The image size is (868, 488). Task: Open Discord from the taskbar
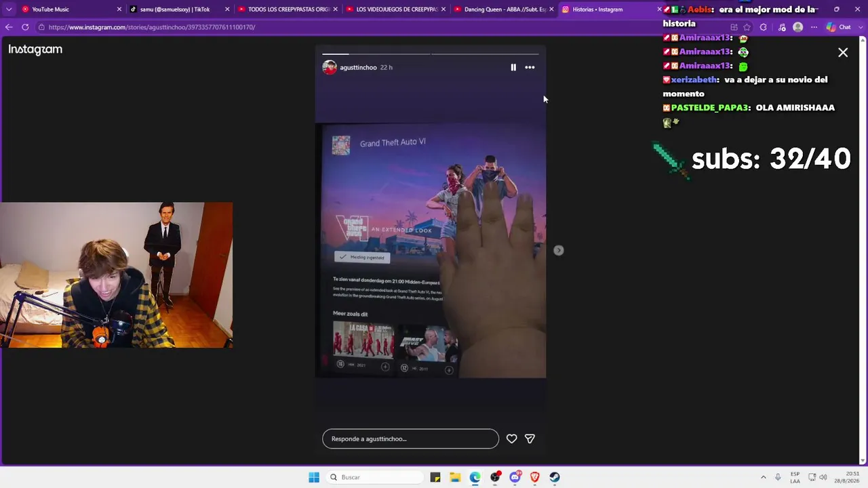click(x=515, y=477)
